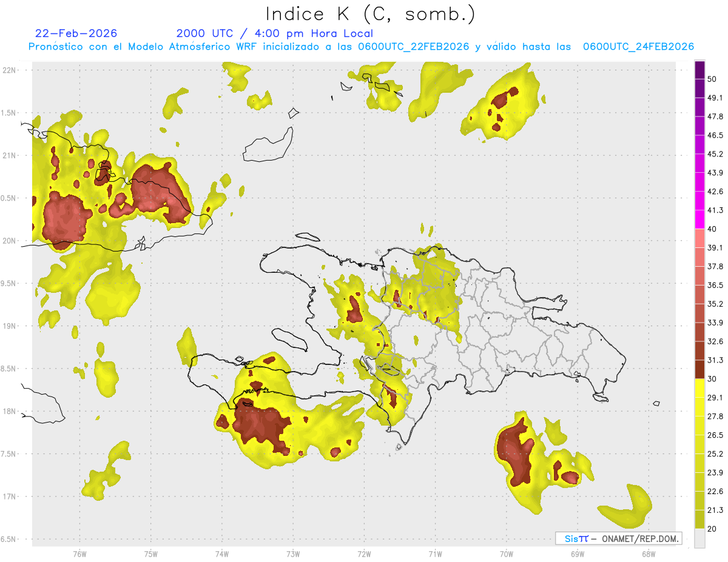Select the '32.6' color scale value

pyautogui.click(x=715, y=341)
